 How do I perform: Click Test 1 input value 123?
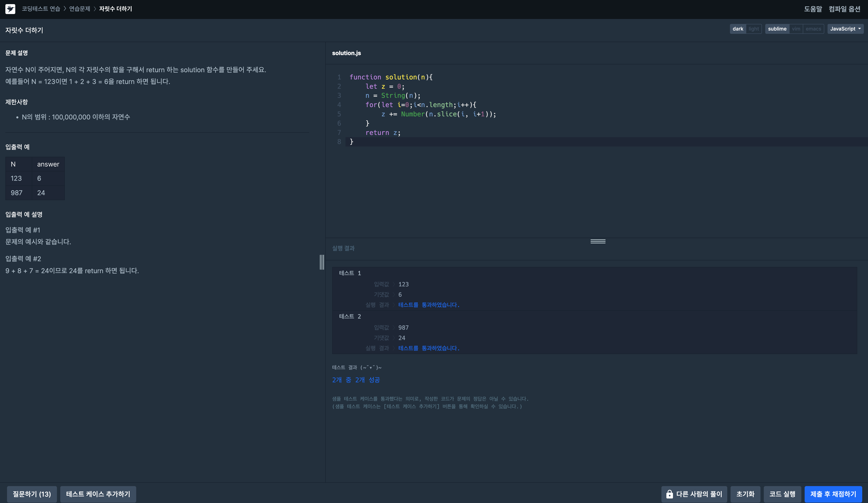coord(403,284)
